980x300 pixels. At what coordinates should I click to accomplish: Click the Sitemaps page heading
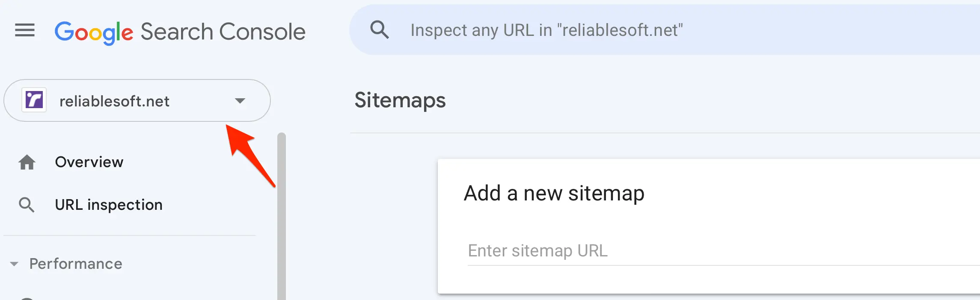tap(400, 100)
